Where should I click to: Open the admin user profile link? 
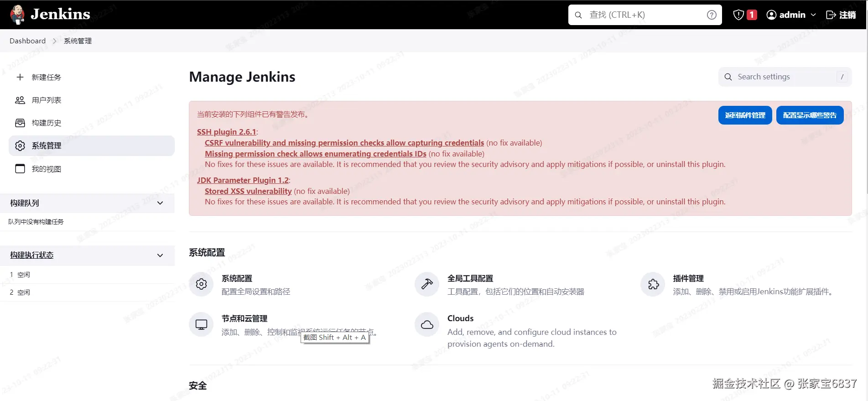[792, 15]
